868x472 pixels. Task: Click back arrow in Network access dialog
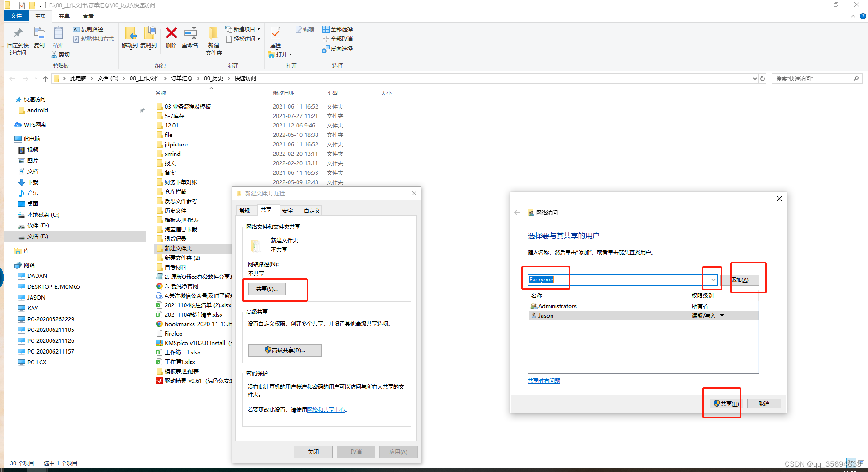click(517, 213)
